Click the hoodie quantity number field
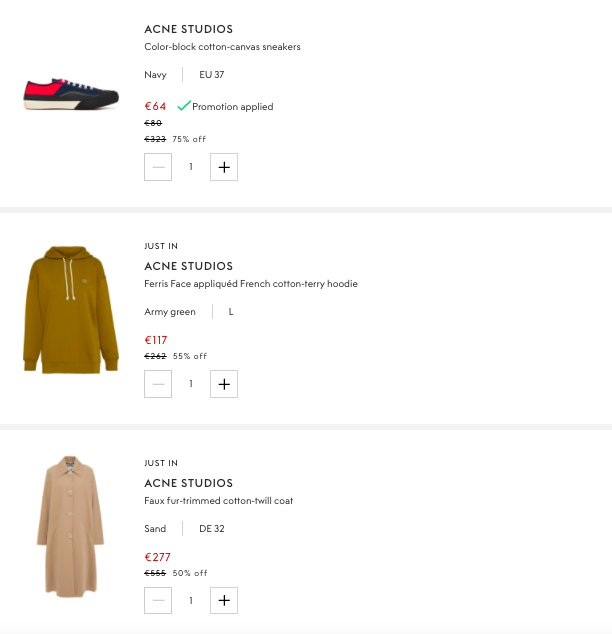The image size is (612, 634). tap(191, 384)
